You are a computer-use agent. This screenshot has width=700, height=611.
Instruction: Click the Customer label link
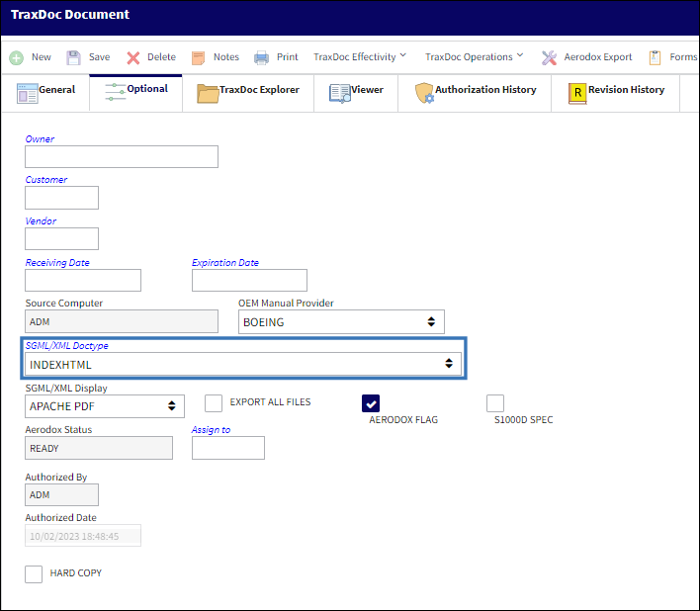pos(46,179)
